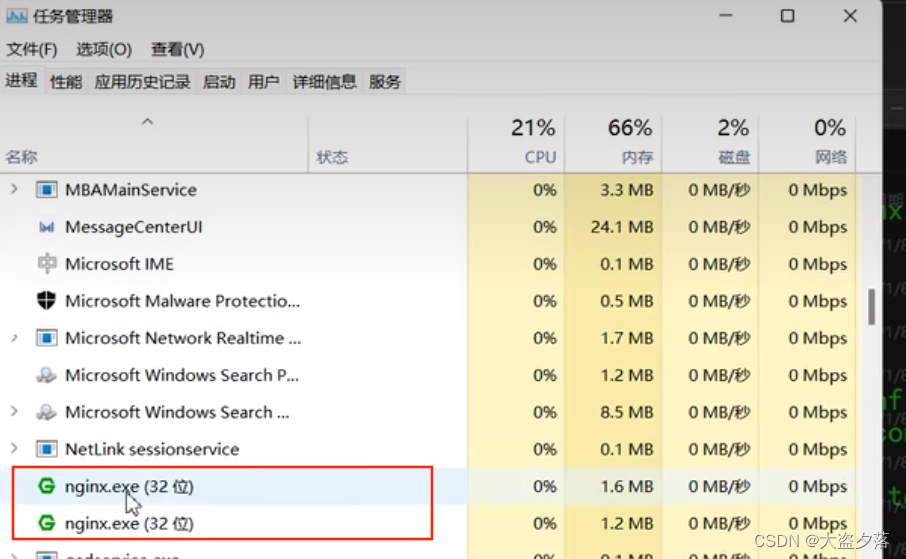Viewport: 906px width, 559px height.
Task: Select the Microsoft Malware Protectio... row name
Action: tap(183, 301)
